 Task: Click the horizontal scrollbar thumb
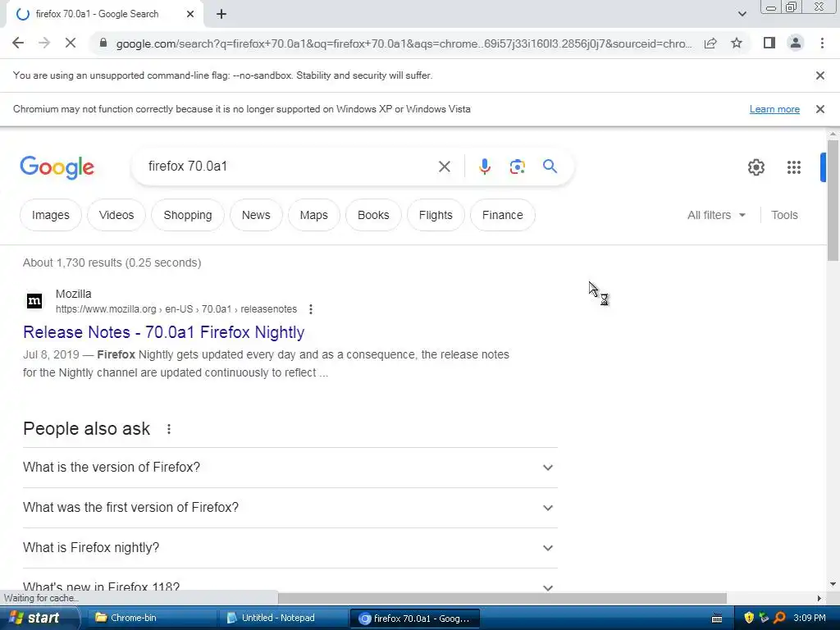pos(502,598)
